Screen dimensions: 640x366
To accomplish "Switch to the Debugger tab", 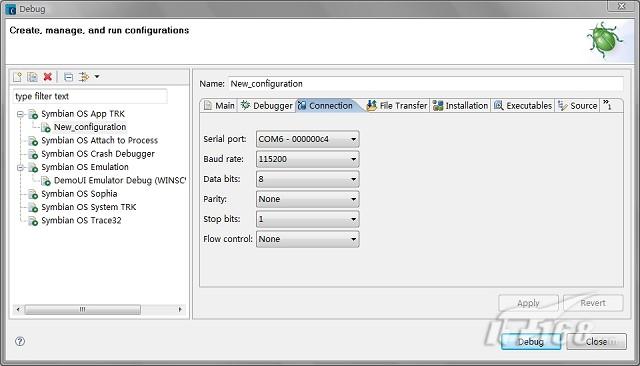I will [x=267, y=106].
